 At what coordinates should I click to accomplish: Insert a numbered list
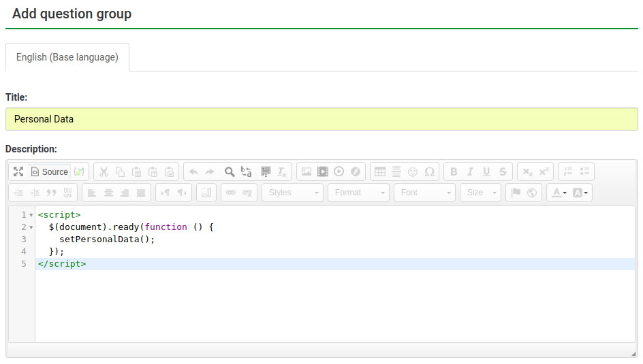click(x=568, y=171)
